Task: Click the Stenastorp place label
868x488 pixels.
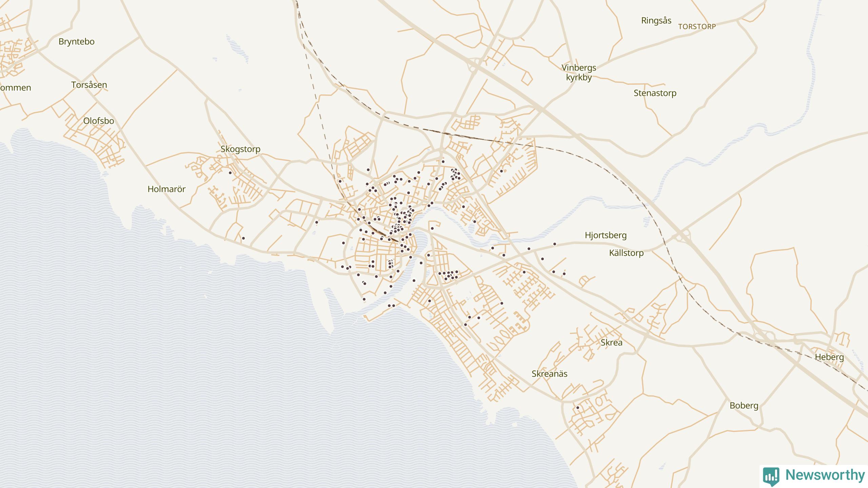Action: tap(655, 93)
